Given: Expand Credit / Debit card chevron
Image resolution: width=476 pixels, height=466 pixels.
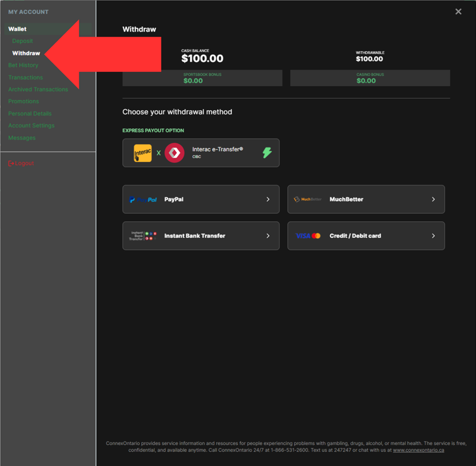Looking at the screenshot, I should (x=433, y=236).
